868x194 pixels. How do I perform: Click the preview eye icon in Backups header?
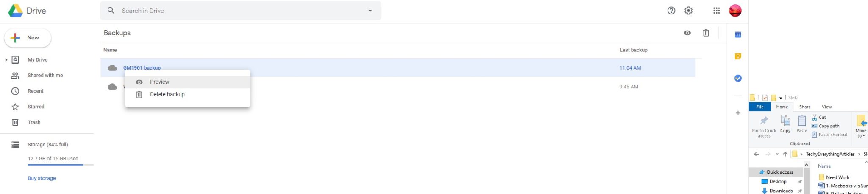click(x=687, y=33)
